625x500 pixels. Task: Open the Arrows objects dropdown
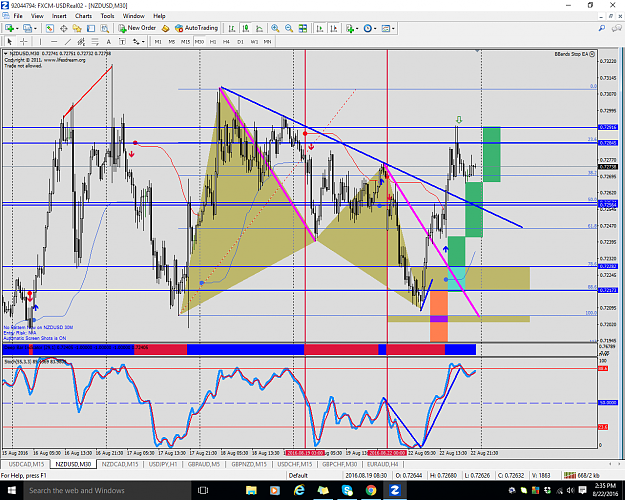tap(138, 41)
